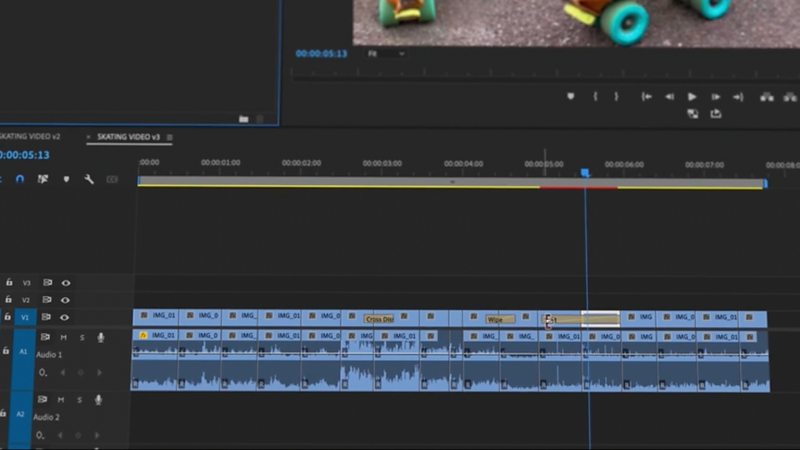
Task: Add a marker in the Program Monitor
Action: (x=571, y=97)
